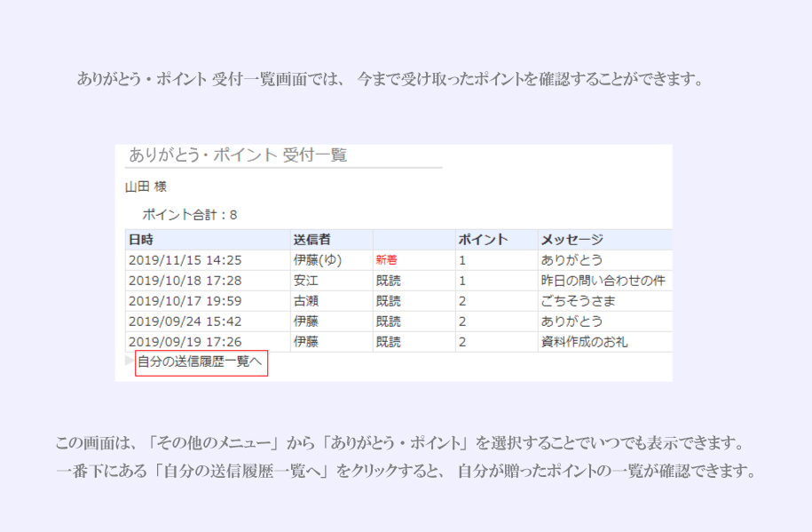812x532 pixels.
Task: Select the message ごちそうさま
Action: click(x=578, y=301)
